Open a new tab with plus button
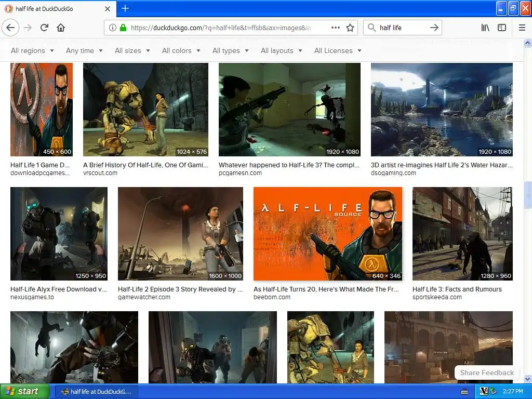 point(125,8)
